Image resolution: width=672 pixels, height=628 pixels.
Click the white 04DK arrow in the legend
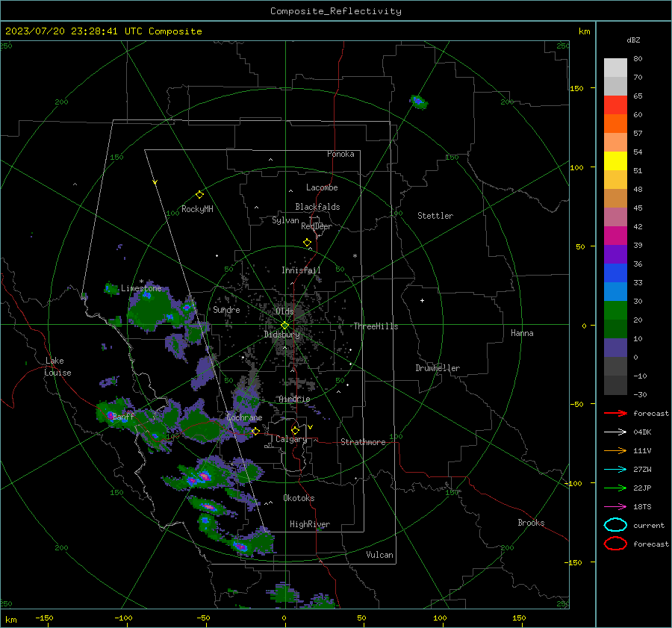coord(615,432)
